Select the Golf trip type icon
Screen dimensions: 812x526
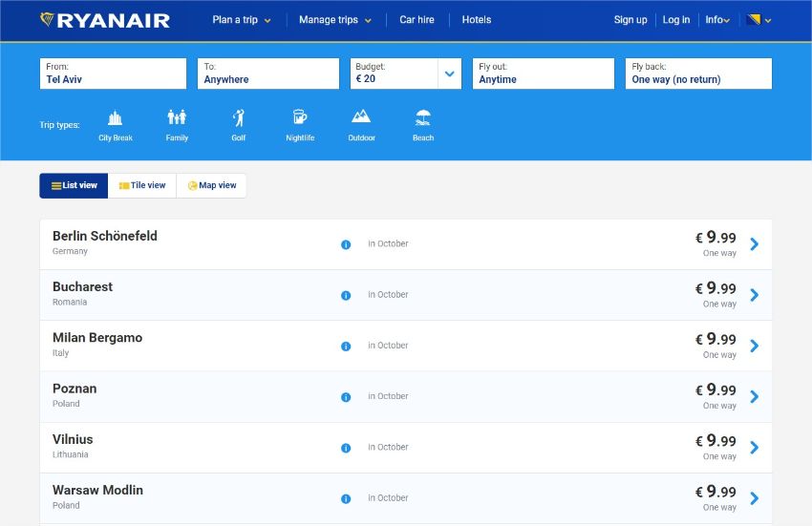point(238,118)
